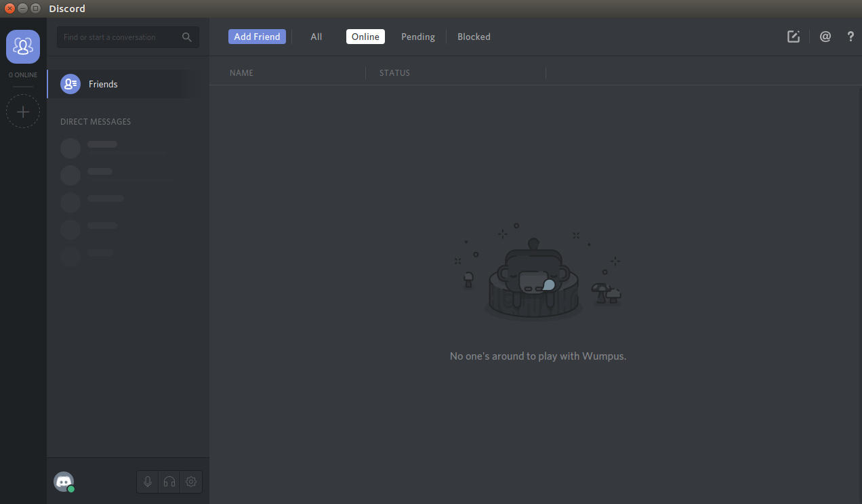
Task: Toggle your online status indicator
Action: pyautogui.click(x=70, y=488)
